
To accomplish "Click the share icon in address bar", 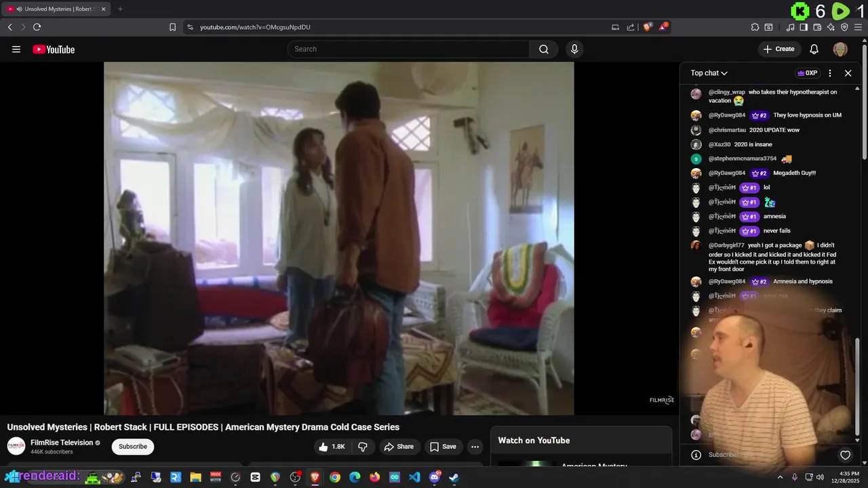I will point(631,27).
